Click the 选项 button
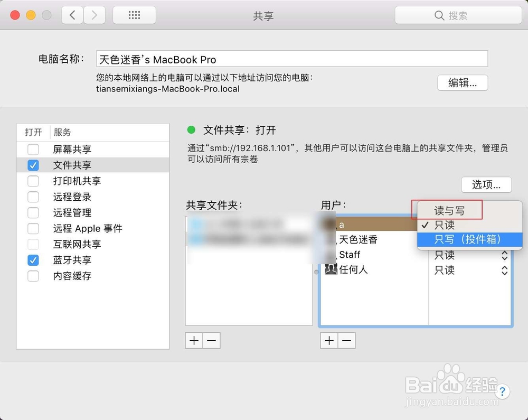This screenshot has height=420, width=528. [486, 184]
